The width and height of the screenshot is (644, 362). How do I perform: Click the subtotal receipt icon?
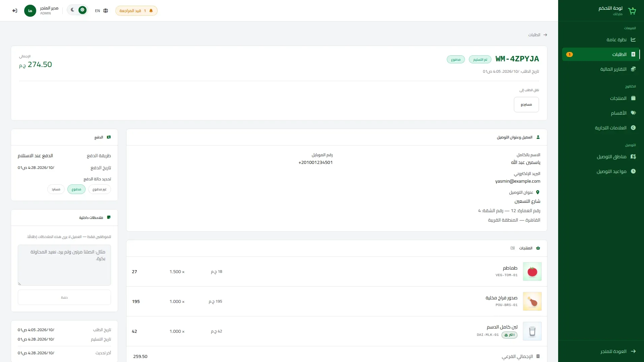538,356
